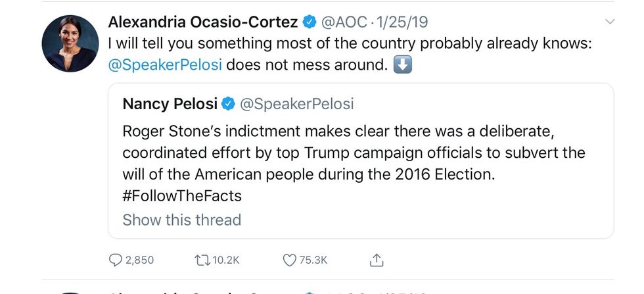The height and width of the screenshot is (294, 644).
Task: Open Alexandria Ocasio-Cortez's profile photo
Action: pos(70,43)
